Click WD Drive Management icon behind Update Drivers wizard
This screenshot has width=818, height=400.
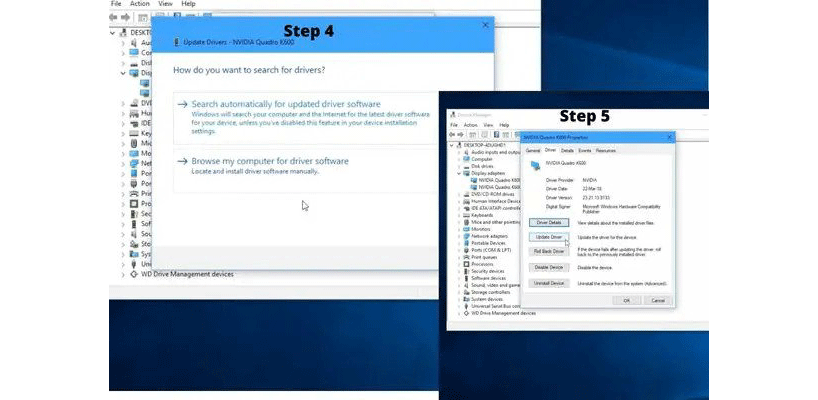point(134,274)
